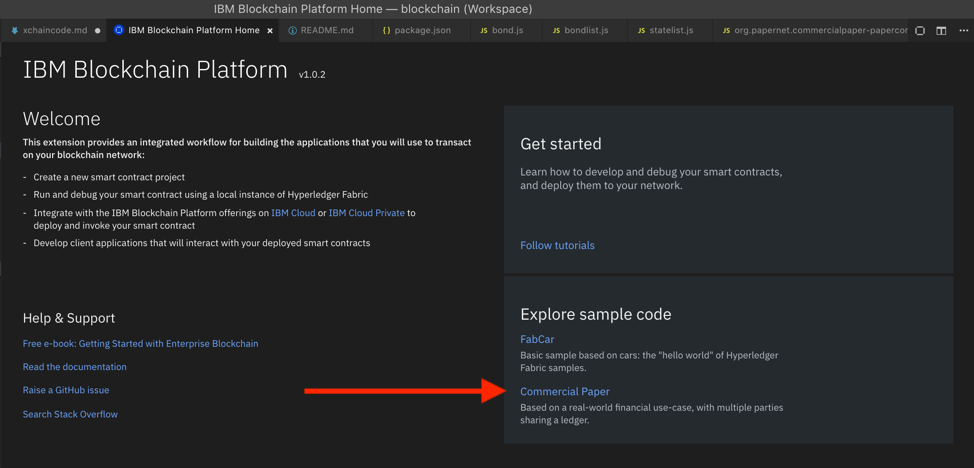Open the package.json tab
The image size is (974, 468).
(x=422, y=30)
